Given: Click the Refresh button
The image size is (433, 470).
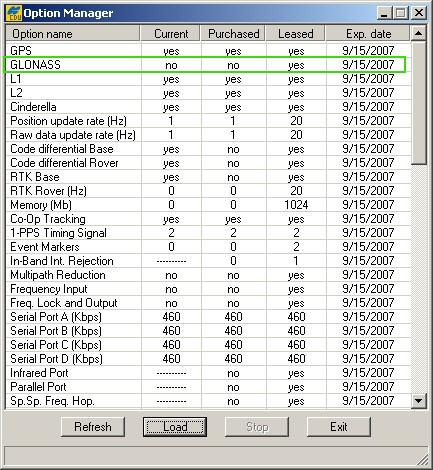Looking at the screenshot, I should tap(93, 427).
